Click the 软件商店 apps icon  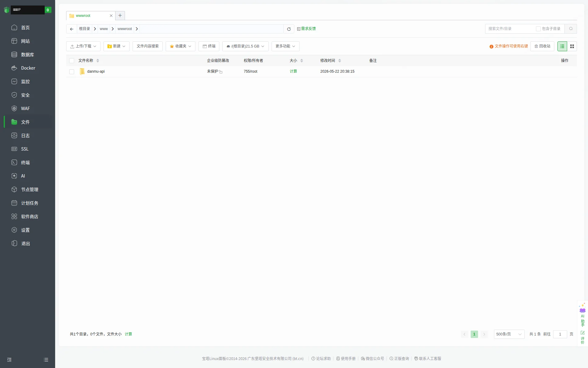coord(14,216)
